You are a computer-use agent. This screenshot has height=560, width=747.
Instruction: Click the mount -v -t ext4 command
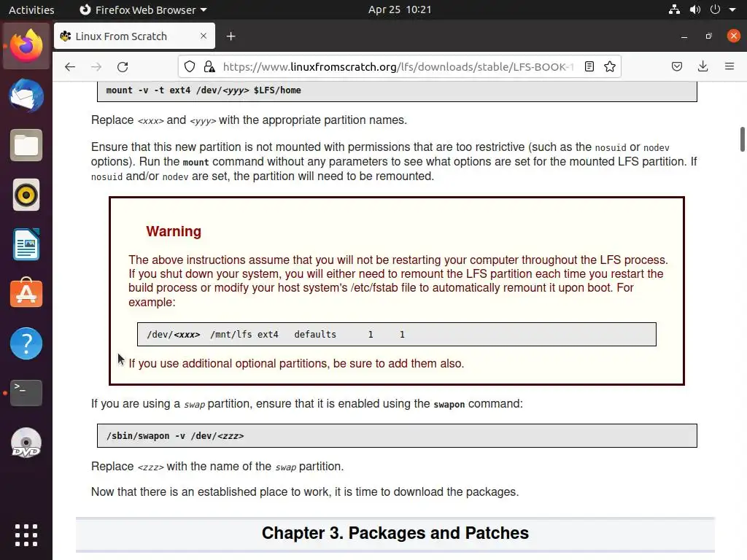click(x=204, y=90)
